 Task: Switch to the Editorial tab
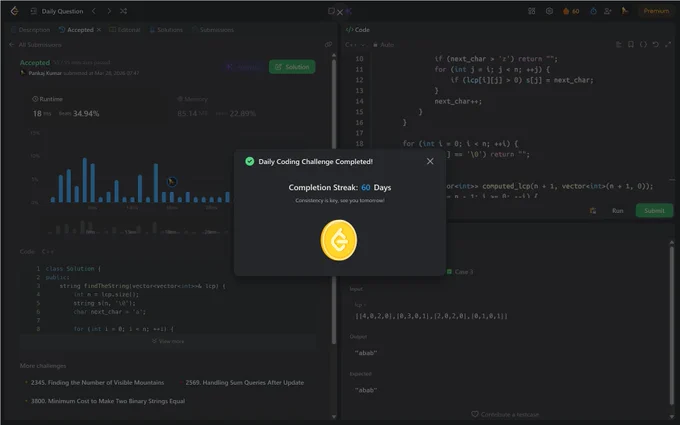[124, 30]
